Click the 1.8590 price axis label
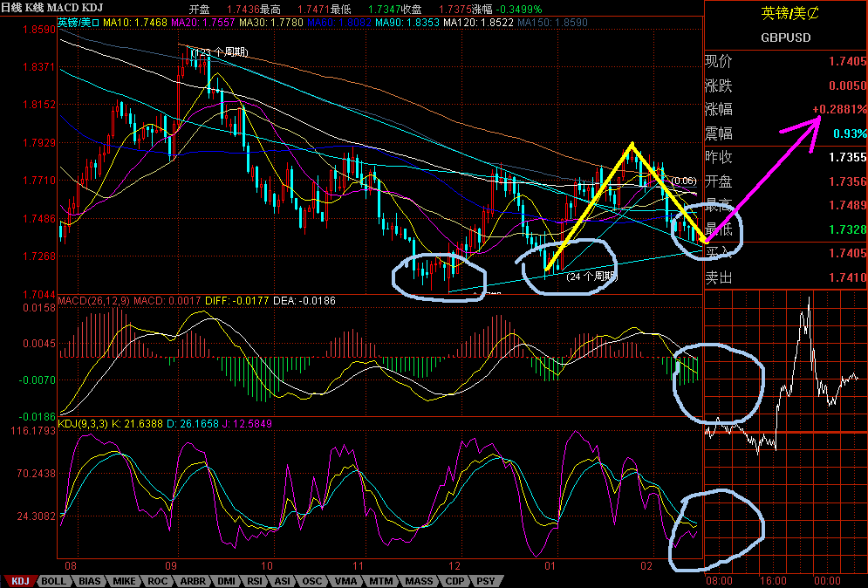 click(x=38, y=30)
